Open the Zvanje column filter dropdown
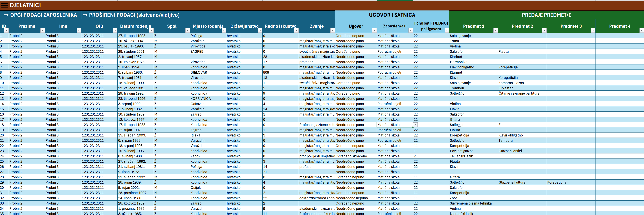644x215 pixels. [333, 30]
